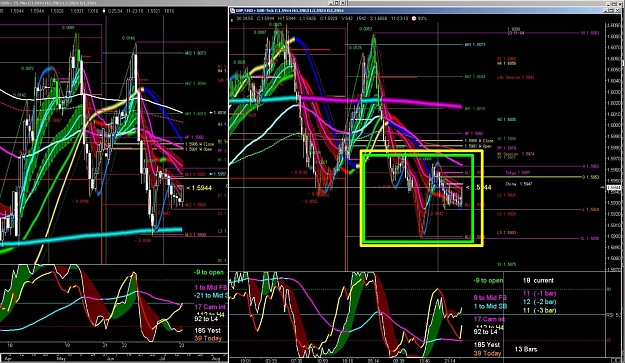Click the 'WH3 1.6073' label in right chart
Screen dimensions: 625x363
pos(475,45)
